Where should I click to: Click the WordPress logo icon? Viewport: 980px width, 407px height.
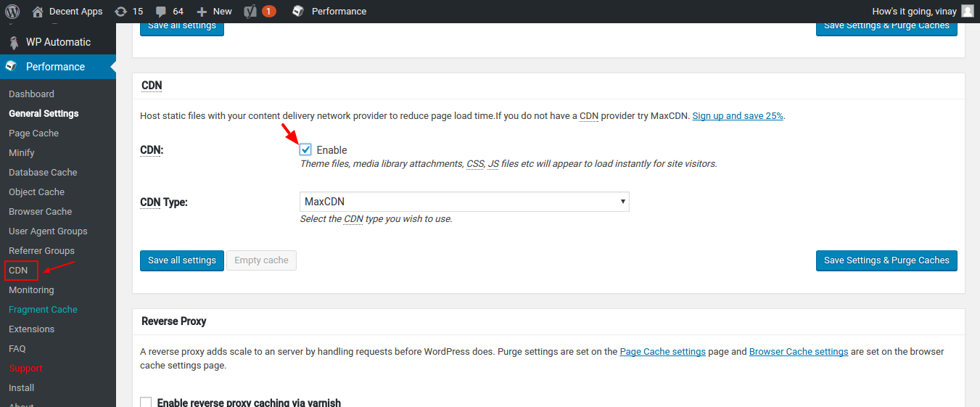coord(12,12)
